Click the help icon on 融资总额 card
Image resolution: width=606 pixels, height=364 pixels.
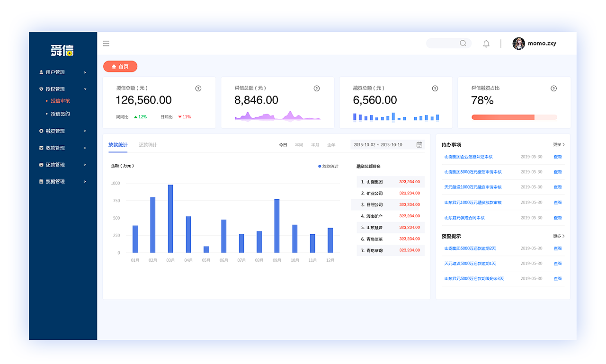pyautogui.click(x=435, y=89)
